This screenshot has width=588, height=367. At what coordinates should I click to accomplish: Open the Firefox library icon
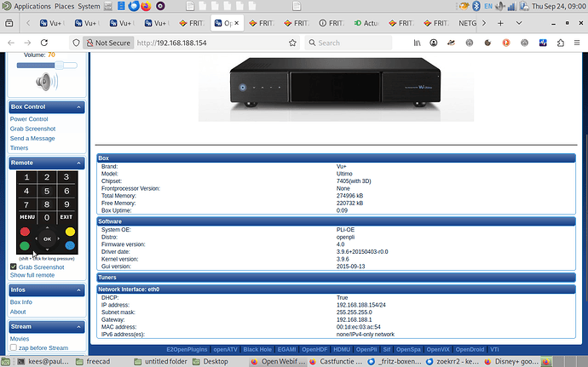[417, 43]
